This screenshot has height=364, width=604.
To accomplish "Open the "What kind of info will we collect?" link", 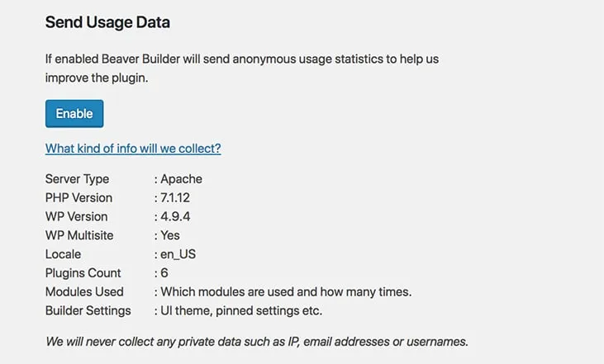I will [x=133, y=149].
